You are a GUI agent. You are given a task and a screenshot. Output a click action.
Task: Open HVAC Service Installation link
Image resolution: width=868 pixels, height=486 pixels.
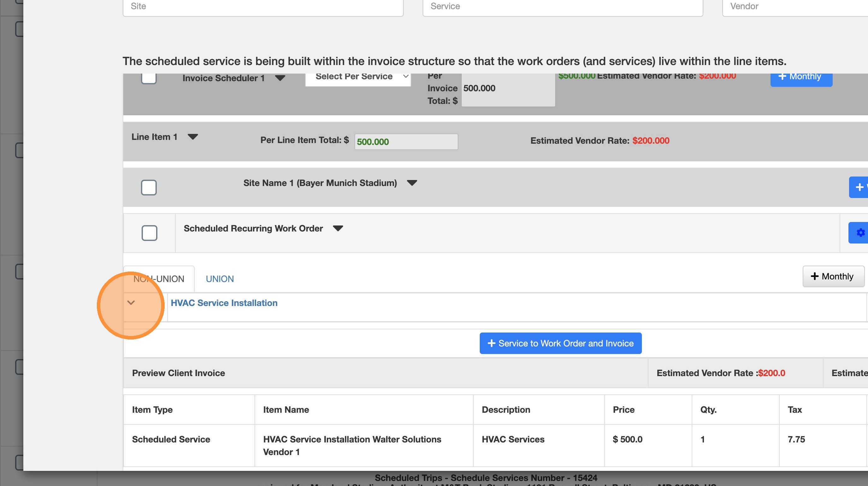[x=224, y=303]
